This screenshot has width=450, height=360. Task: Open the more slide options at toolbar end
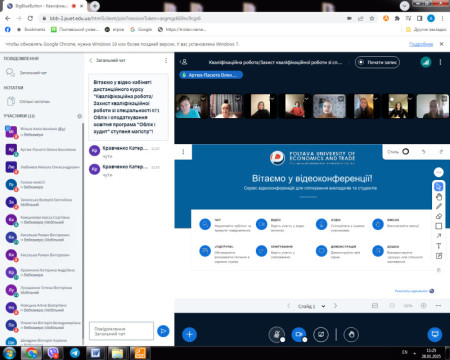[x=438, y=306]
